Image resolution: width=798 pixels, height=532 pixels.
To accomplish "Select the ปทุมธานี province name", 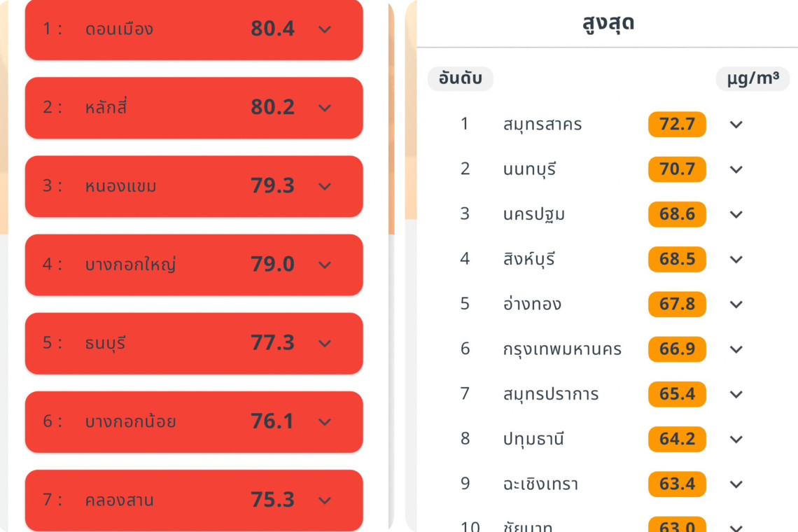I will point(533,440).
